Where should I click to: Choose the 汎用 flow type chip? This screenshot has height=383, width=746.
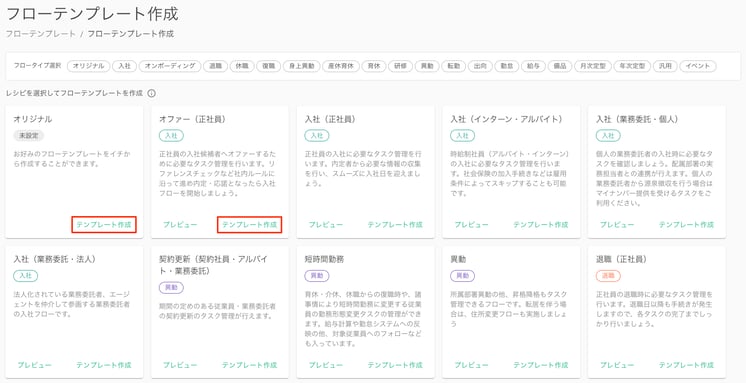click(665, 66)
